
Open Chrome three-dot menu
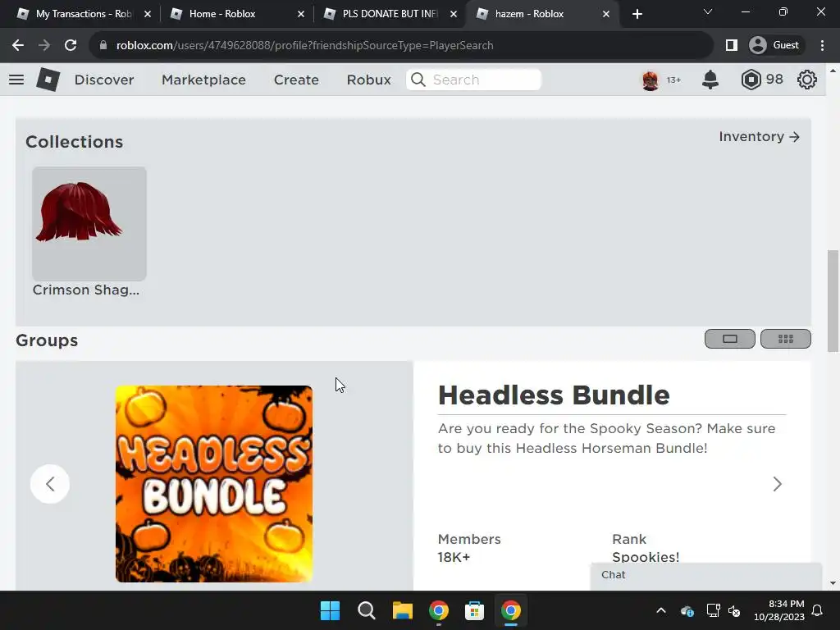point(822,46)
